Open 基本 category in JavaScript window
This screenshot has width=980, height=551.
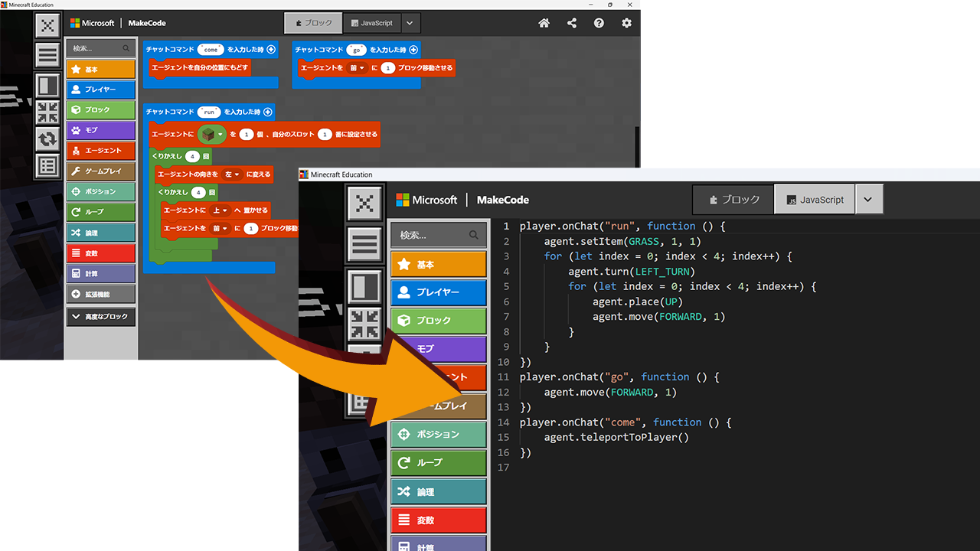438,264
